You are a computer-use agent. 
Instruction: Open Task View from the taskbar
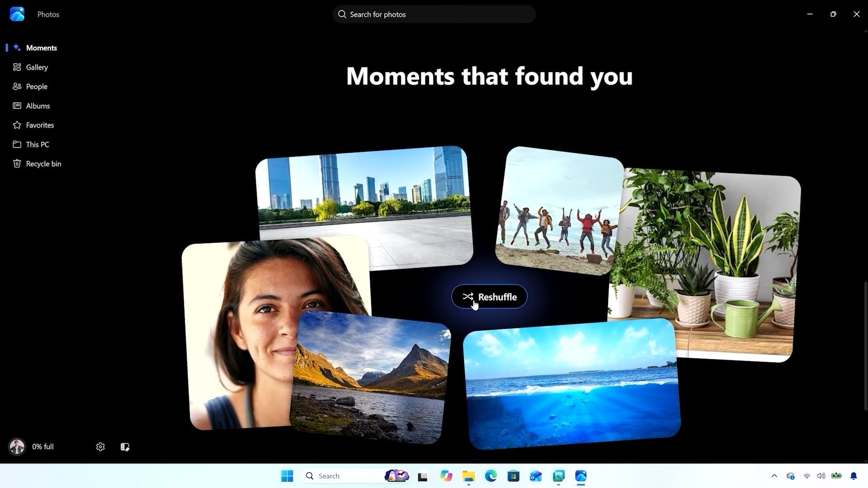[x=423, y=476]
